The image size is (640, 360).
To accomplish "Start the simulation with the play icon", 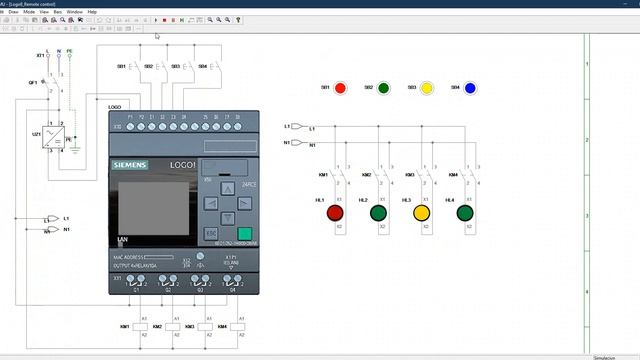I will click(156, 20).
